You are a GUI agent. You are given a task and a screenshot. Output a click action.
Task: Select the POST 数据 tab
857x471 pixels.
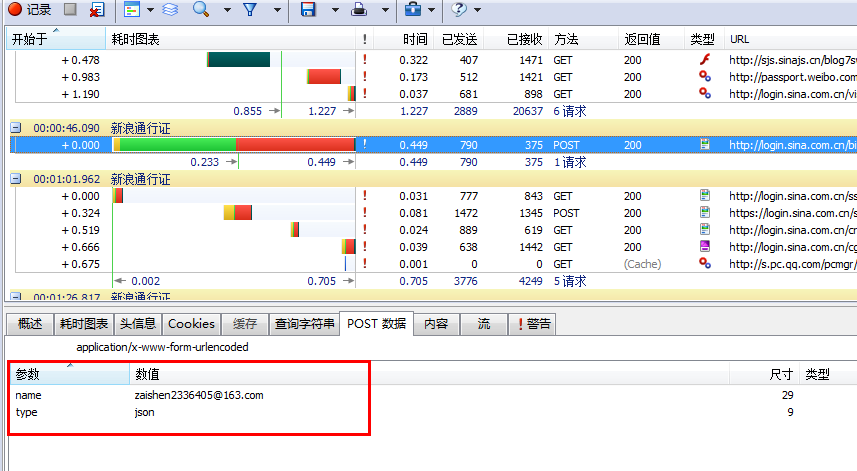click(x=377, y=323)
